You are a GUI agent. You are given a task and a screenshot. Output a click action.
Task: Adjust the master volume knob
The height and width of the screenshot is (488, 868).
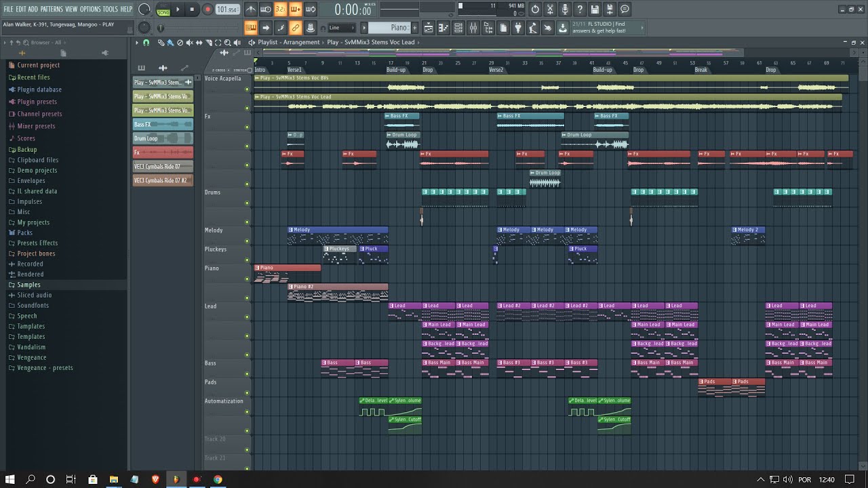144,9
